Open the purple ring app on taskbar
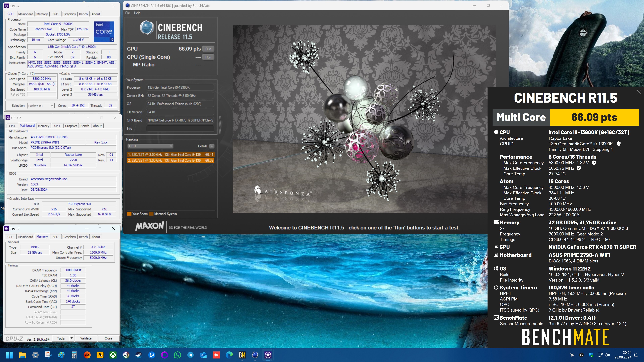 point(165,355)
